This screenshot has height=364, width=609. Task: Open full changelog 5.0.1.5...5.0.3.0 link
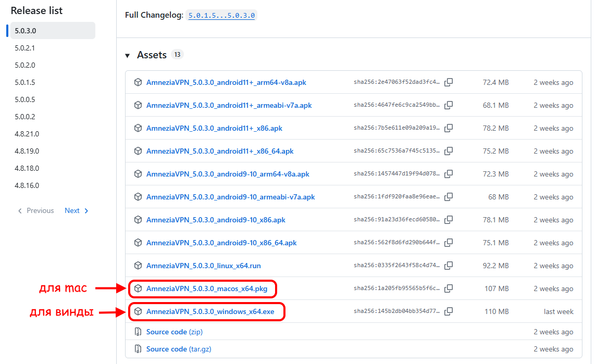pyautogui.click(x=222, y=15)
